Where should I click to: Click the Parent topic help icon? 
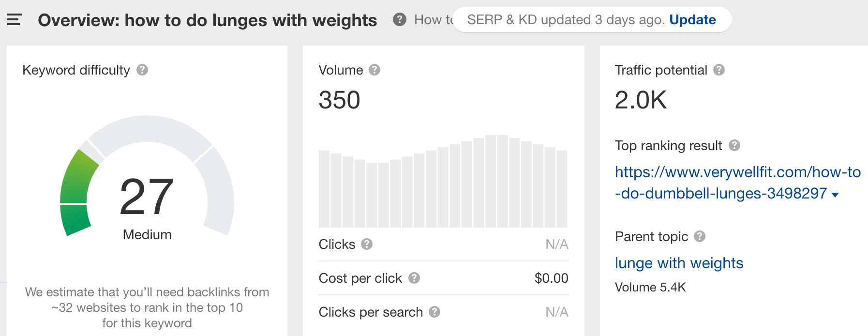[699, 237]
